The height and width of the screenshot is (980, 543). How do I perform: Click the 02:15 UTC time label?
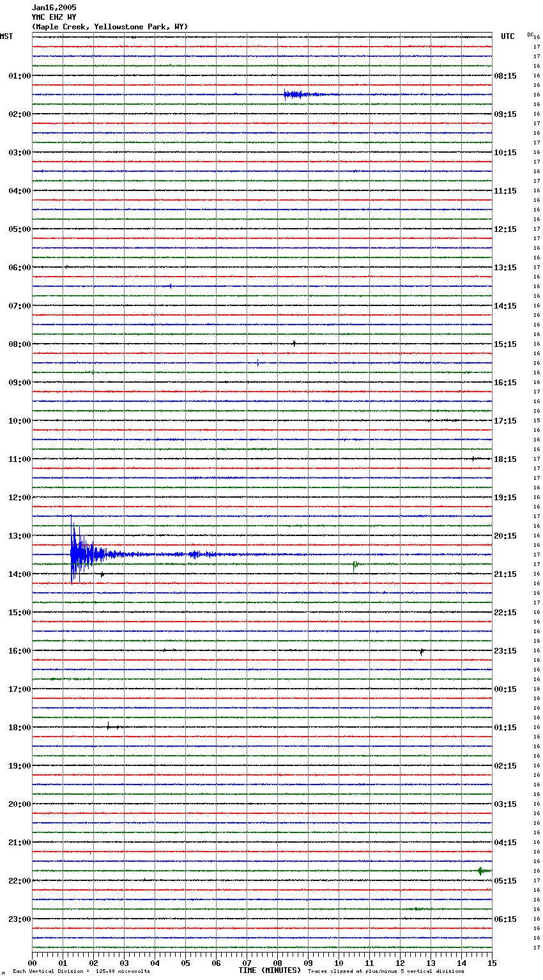tap(505, 766)
